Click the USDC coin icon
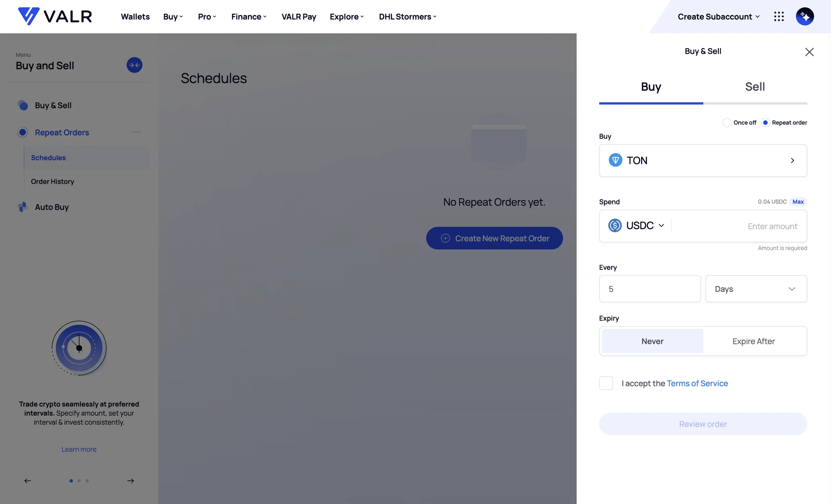 click(615, 226)
